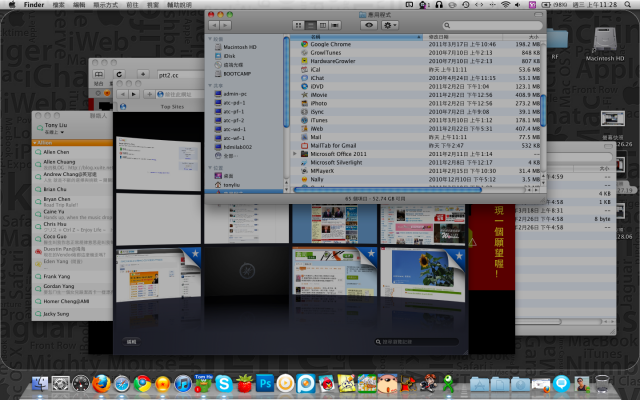The image size is (640, 400).
Task: Click the Finder file list vertical scrollbar
Action: point(543,110)
